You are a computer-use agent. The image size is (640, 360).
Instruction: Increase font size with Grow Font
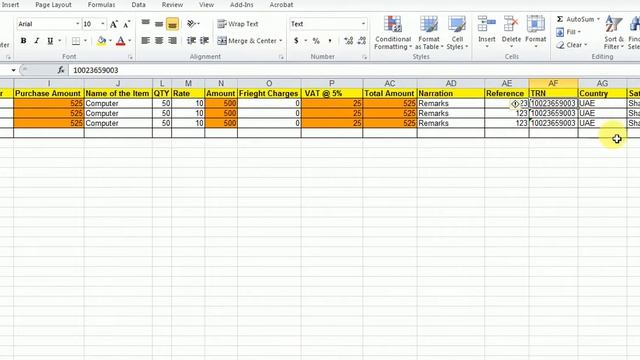114,24
